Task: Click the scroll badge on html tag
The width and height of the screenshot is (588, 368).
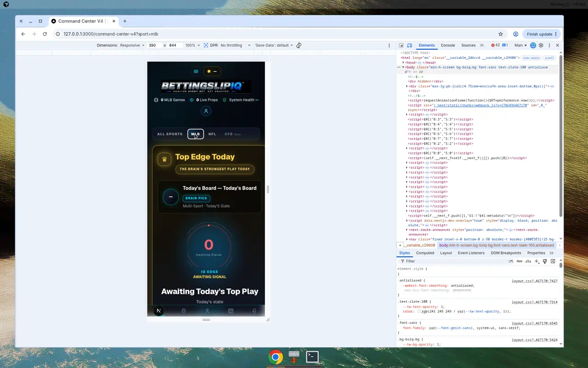Action: 549,58
